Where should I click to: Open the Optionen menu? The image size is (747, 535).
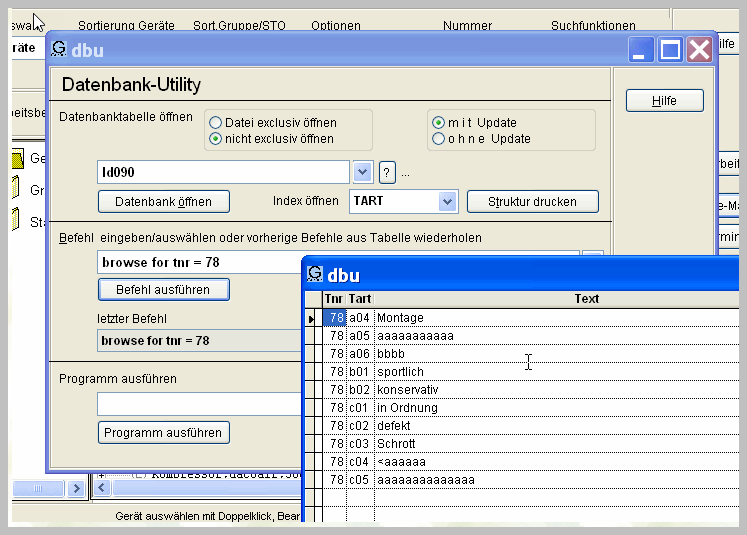click(336, 26)
